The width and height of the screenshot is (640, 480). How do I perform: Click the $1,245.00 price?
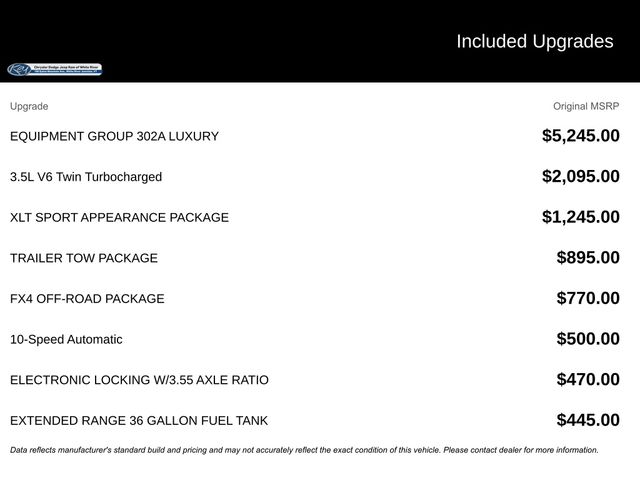click(580, 217)
